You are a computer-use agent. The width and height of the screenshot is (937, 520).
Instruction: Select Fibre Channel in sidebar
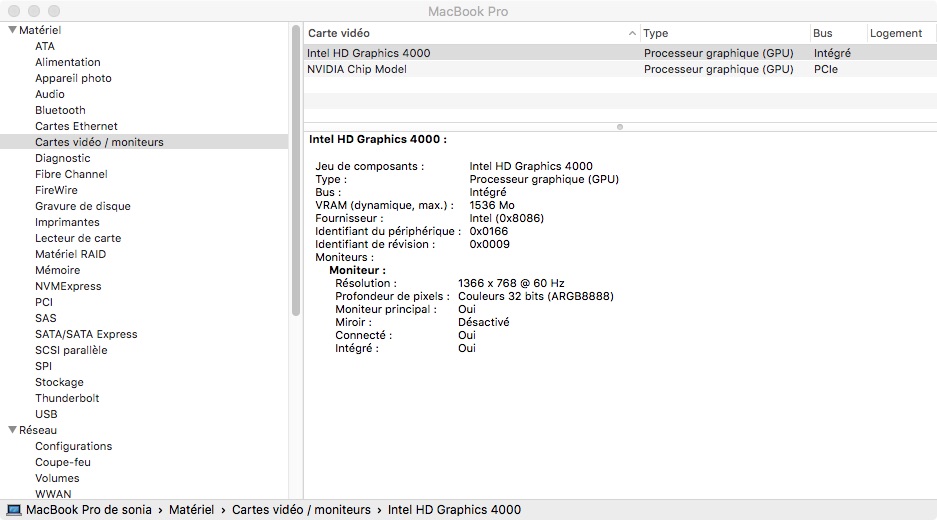coord(71,174)
